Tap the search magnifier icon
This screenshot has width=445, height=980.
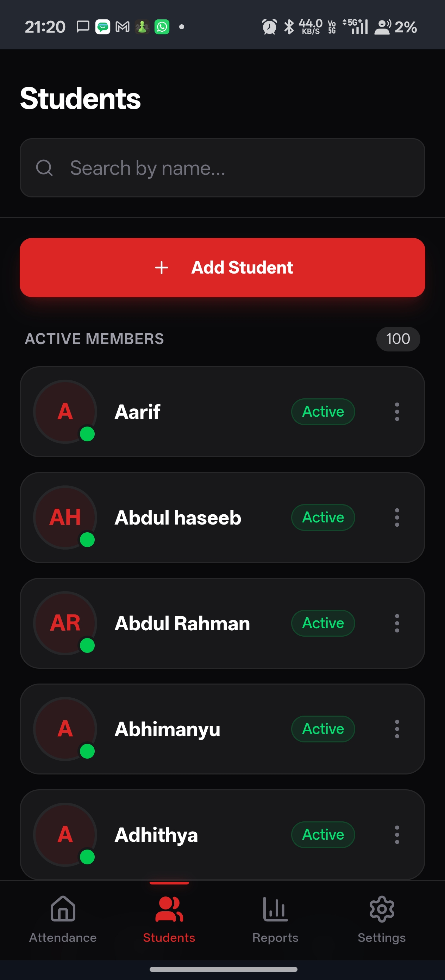44,168
